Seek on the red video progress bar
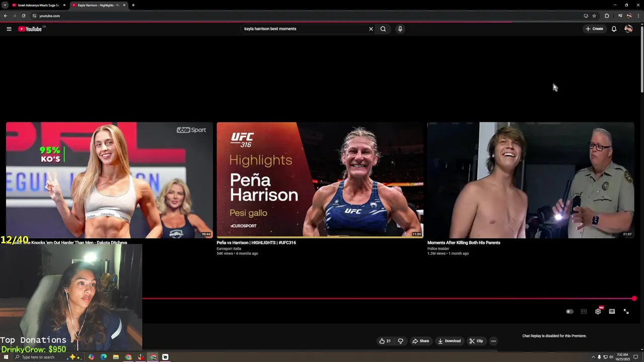This screenshot has width=644, height=362. 388,299
